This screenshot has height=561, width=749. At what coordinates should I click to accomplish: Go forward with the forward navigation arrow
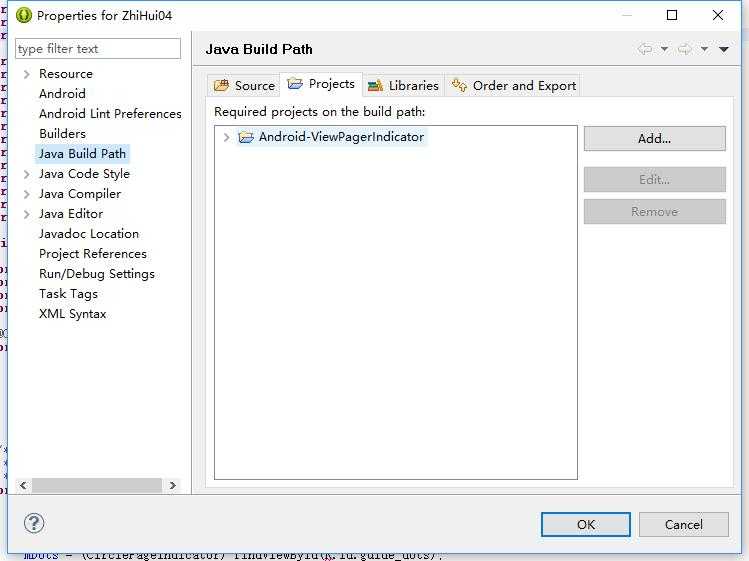(x=685, y=49)
